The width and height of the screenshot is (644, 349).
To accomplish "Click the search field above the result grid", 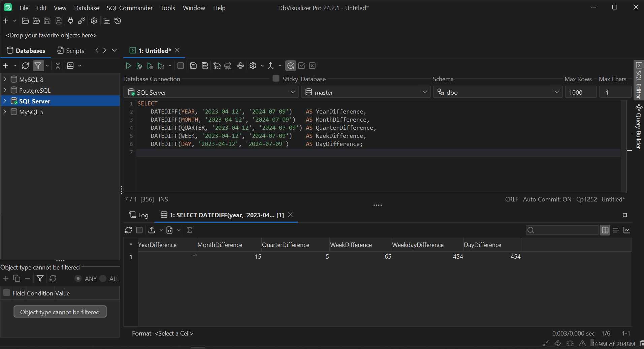I will [x=562, y=230].
